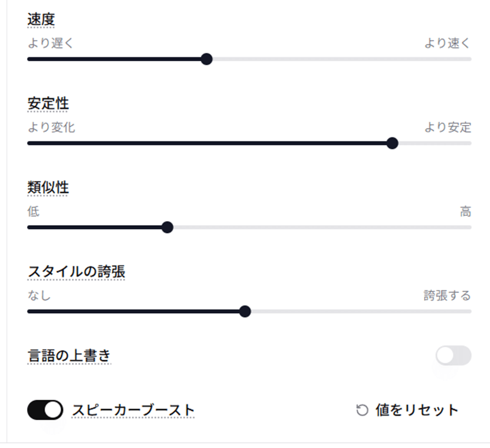490x448 pixels.
Task: Click the reset icon beside 値をリセット
Action: (x=362, y=410)
